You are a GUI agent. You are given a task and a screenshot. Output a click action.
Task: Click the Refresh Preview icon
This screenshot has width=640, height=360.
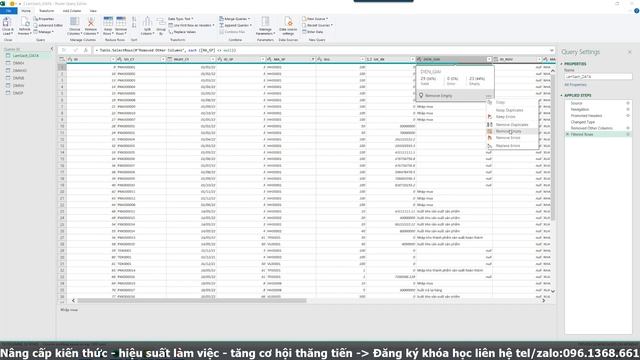24,22
